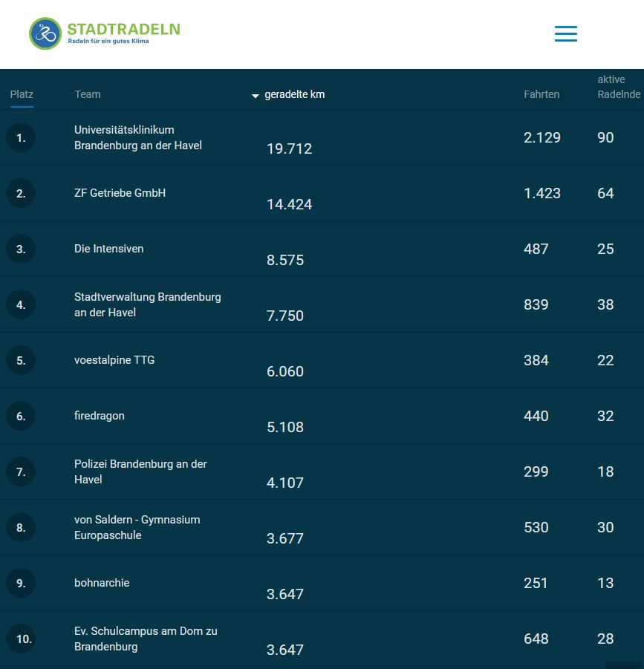The image size is (644, 669).
Task: Click the rank 8 circle badge
Action: click(x=21, y=527)
